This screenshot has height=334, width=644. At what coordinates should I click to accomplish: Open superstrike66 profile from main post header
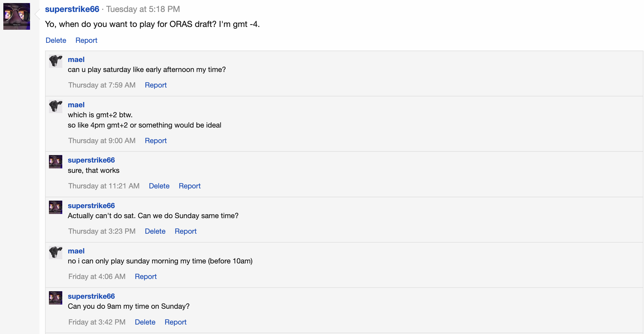click(x=72, y=9)
